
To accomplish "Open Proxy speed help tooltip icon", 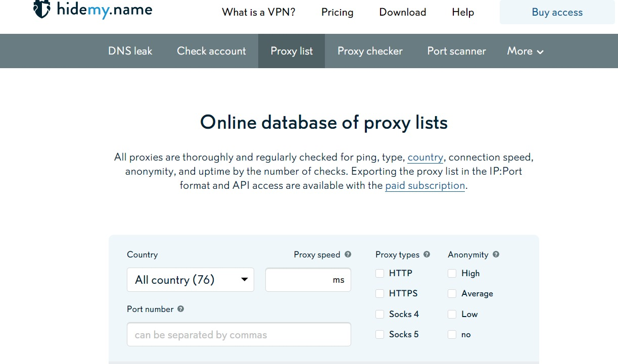I will pyautogui.click(x=348, y=254).
